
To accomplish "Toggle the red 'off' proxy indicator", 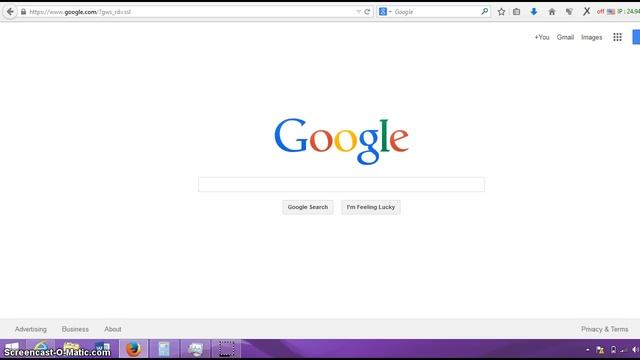I will click(600, 11).
